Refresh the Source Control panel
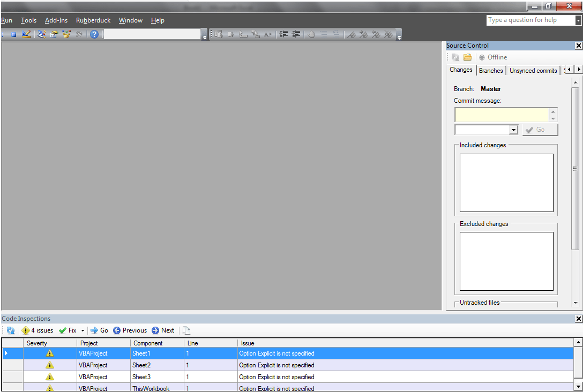The height and width of the screenshot is (392, 583). coord(455,57)
